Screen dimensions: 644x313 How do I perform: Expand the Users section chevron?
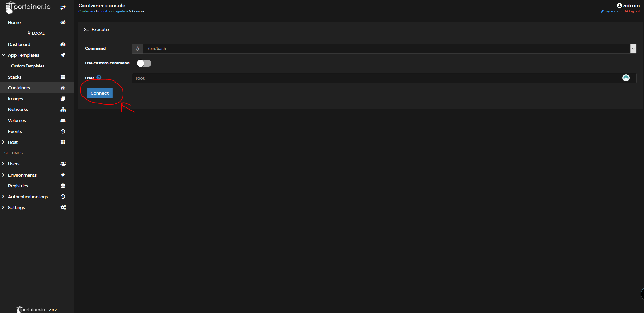click(3, 164)
